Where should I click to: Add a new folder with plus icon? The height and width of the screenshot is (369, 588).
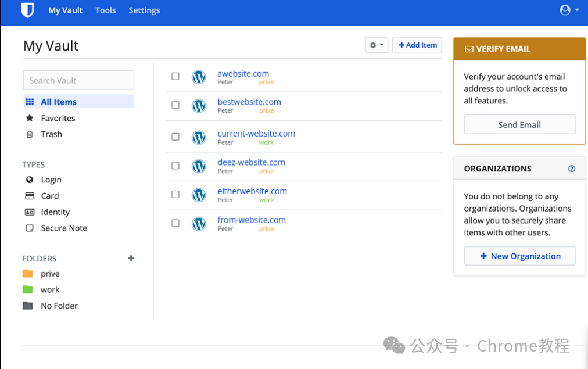point(131,259)
